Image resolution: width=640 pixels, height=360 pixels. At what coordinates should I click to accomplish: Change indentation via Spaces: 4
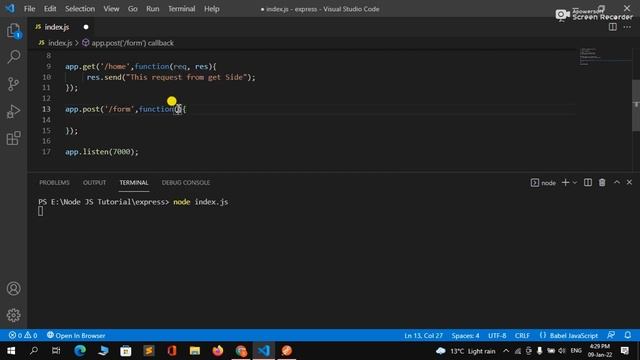pyautogui.click(x=465, y=336)
